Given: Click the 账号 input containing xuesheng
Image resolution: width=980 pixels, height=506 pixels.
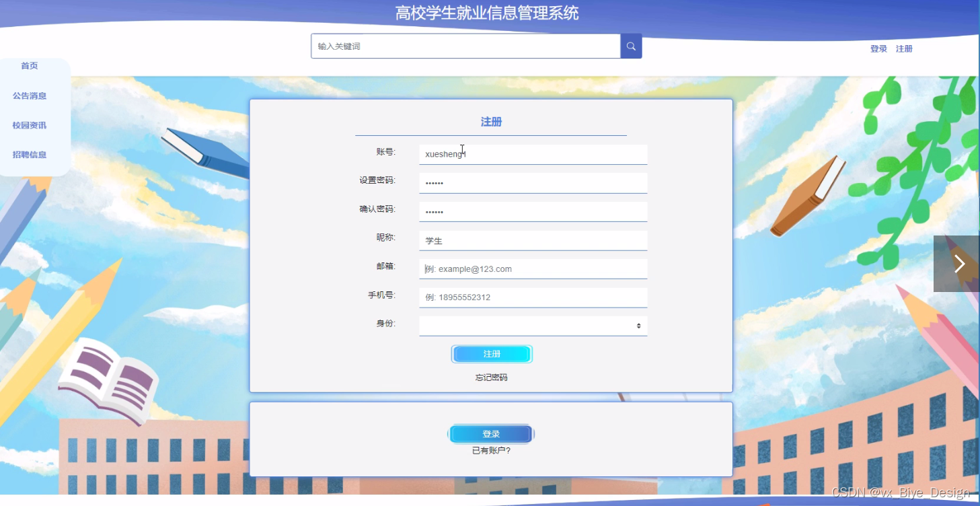Looking at the screenshot, I should tap(533, 154).
